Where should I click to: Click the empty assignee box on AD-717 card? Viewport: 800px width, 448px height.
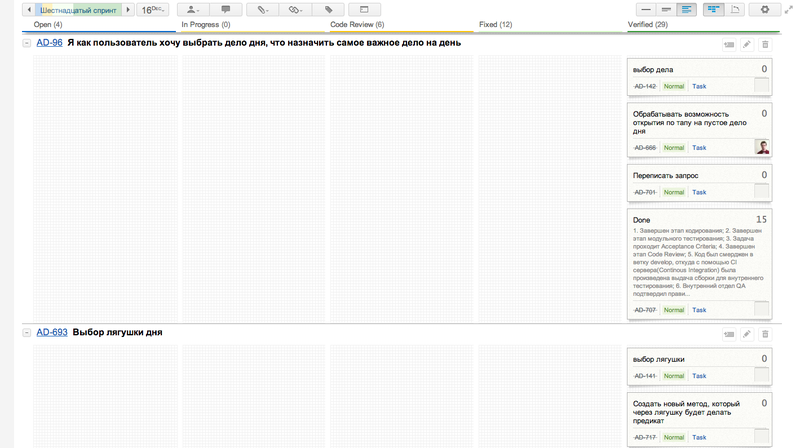(x=762, y=436)
